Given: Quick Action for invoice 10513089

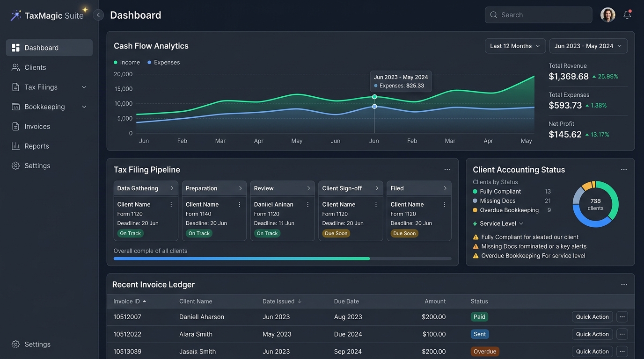Looking at the screenshot, I should tap(593, 352).
